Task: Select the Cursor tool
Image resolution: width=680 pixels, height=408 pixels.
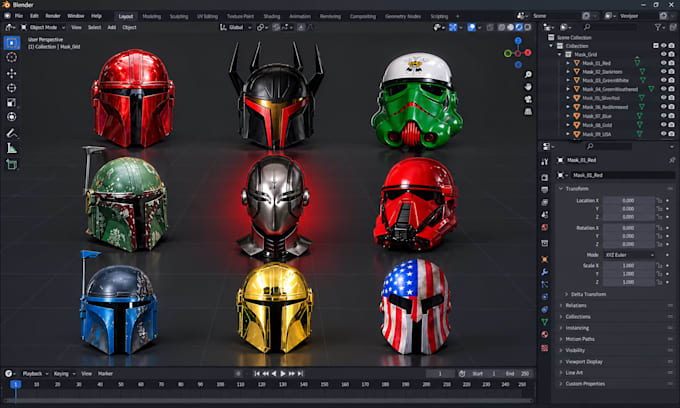Action: coord(12,57)
